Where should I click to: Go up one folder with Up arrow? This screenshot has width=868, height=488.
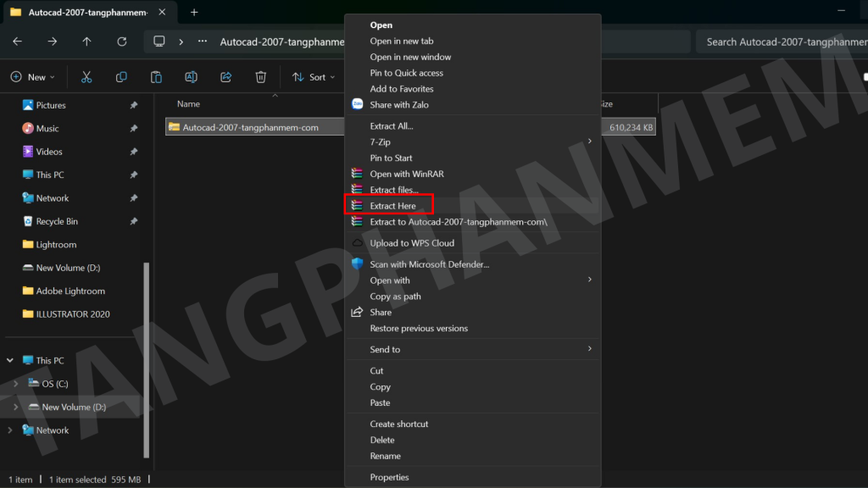pos(87,42)
